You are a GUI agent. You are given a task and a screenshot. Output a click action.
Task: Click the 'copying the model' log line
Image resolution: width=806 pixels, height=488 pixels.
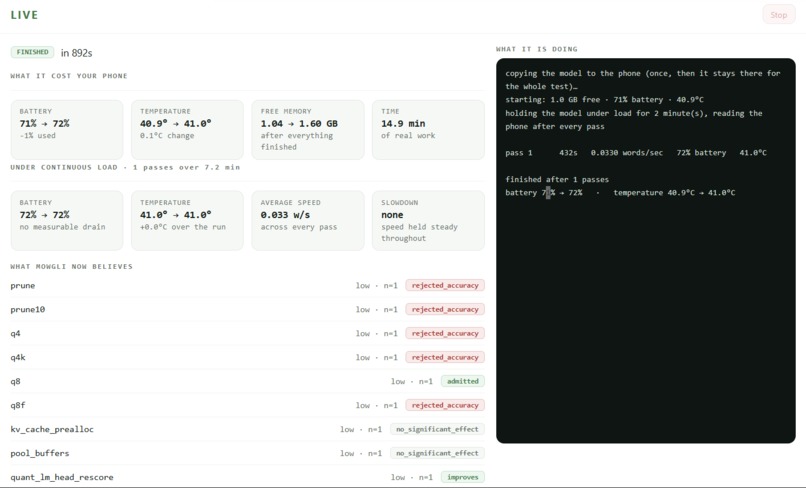pos(643,80)
